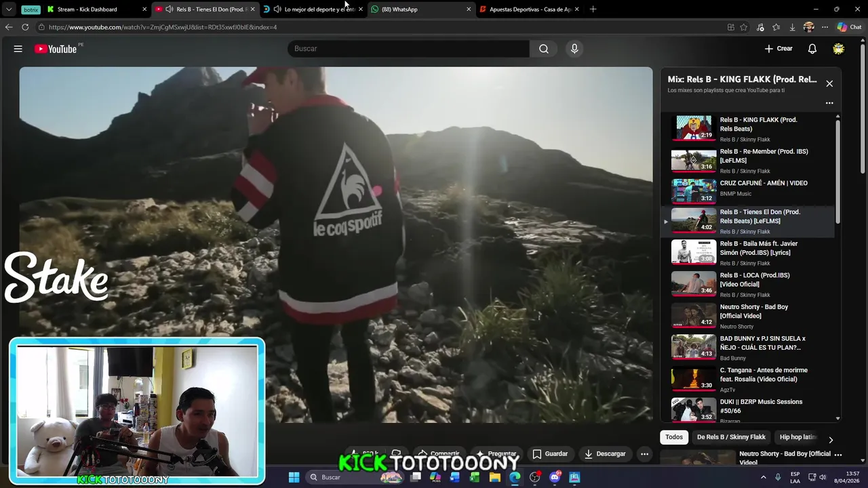Open the Windows Start menu

point(294,477)
